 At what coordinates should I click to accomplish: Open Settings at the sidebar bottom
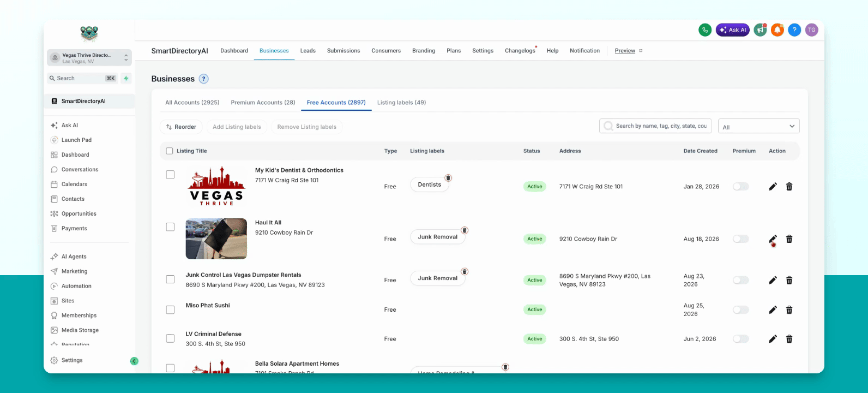71,360
